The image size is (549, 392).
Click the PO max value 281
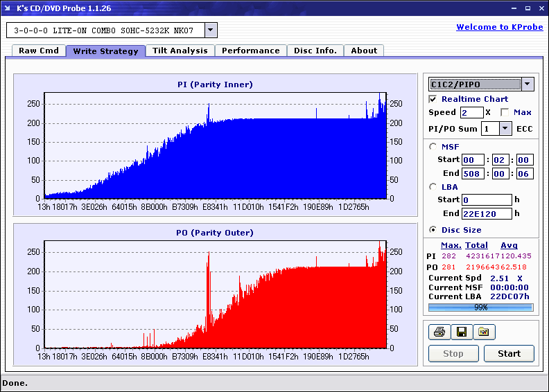pos(448,267)
